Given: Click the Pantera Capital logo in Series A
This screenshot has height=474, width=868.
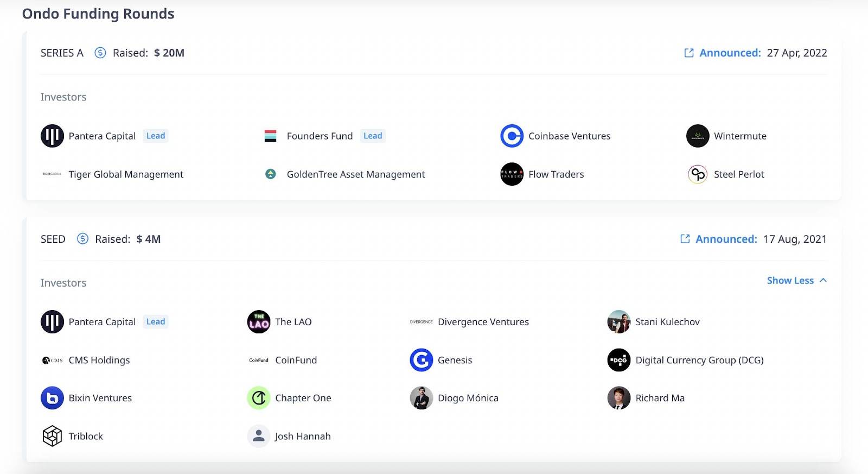Looking at the screenshot, I should pyautogui.click(x=52, y=136).
